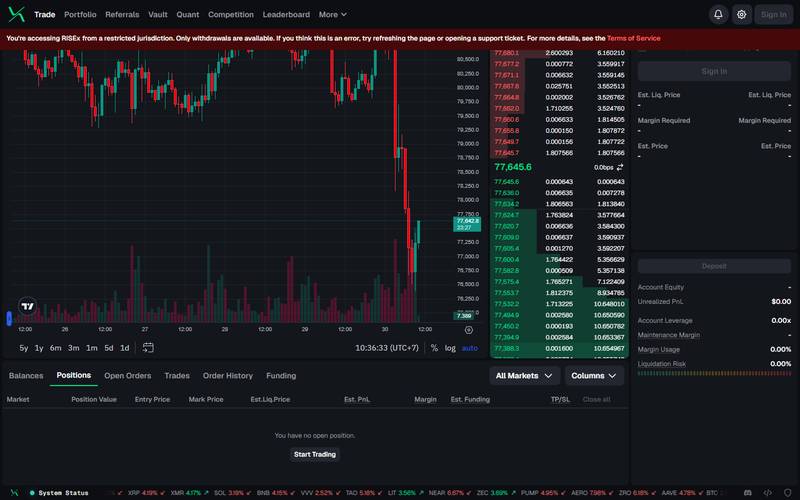Click the chart timezone 10:36:33 (UTC+7)
The width and height of the screenshot is (800, 500).
[x=387, y=348]
